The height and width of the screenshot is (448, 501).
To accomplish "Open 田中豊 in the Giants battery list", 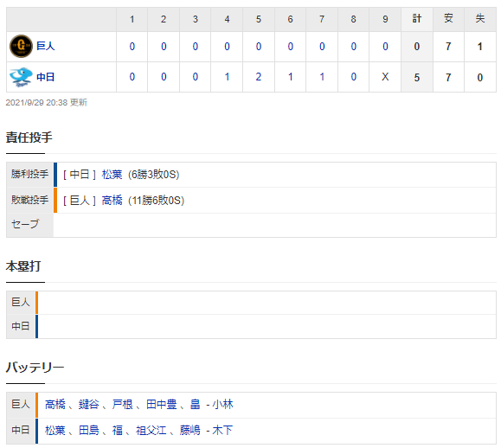I will click(161, 405).
